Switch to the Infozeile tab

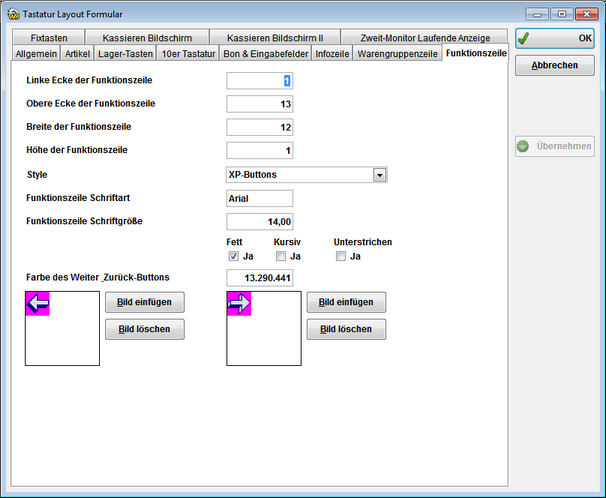pyautogui.click(x=332, y=54)
